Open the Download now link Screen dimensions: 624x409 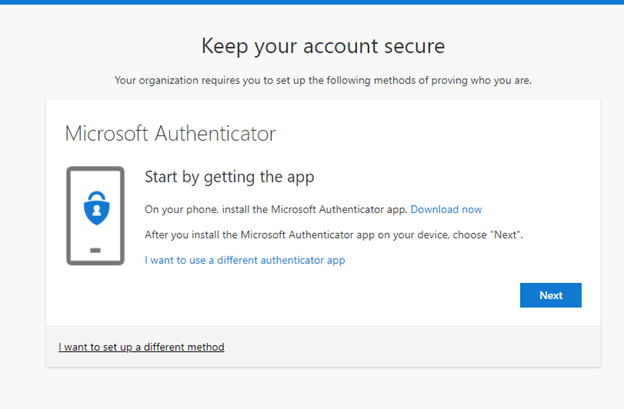coord(446,209)
